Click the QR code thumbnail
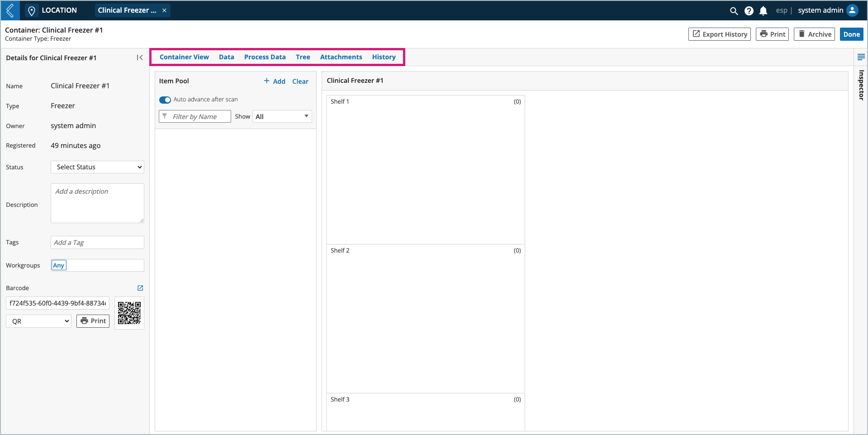 pos(129,313)
